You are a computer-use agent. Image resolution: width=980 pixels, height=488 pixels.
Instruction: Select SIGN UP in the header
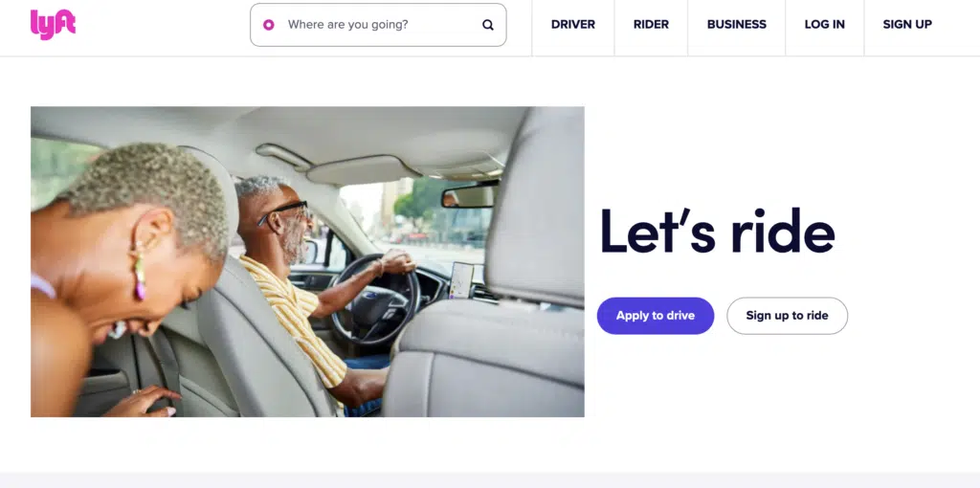click(907, 24)
